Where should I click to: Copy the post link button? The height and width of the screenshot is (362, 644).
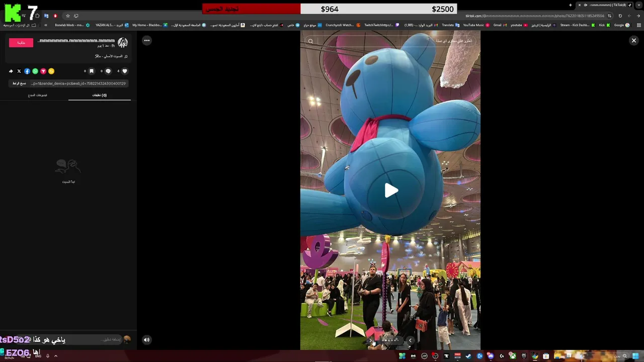pos(19,83)
